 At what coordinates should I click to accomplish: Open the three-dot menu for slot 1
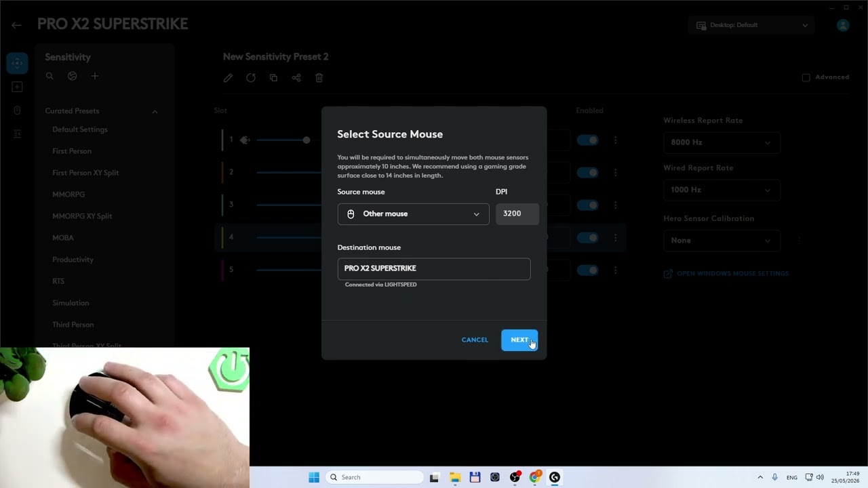(615, 140)
